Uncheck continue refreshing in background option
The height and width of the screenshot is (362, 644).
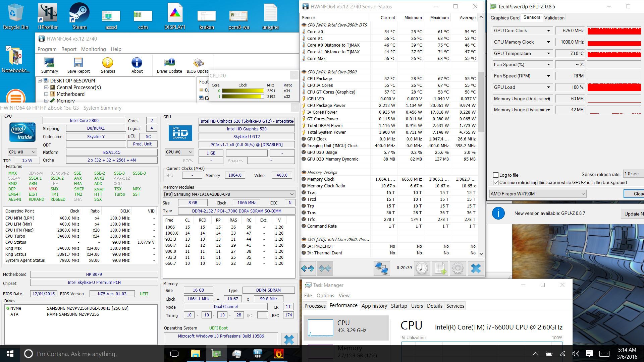496,182
